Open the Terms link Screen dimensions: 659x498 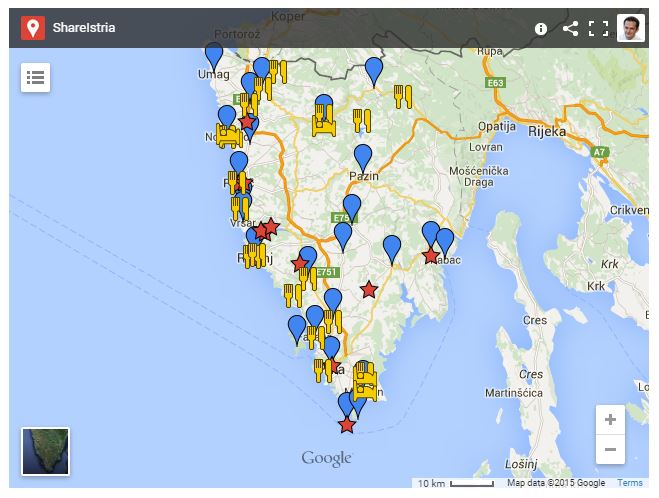(630, 483)
